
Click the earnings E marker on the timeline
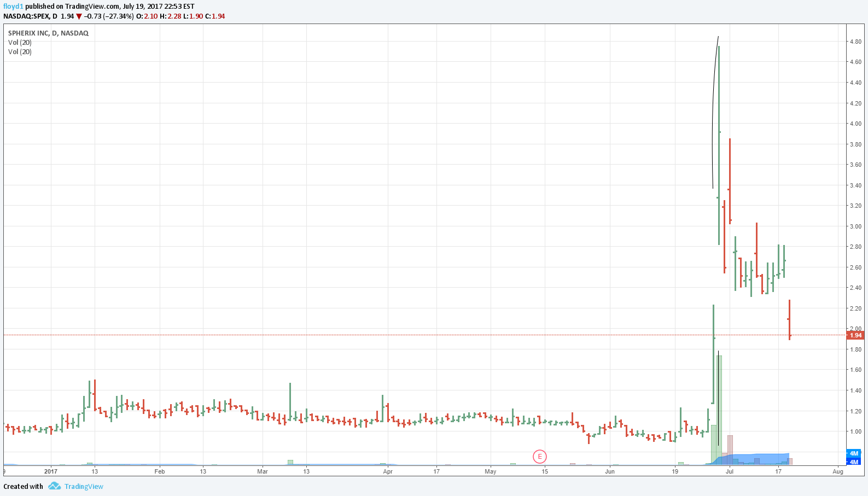(x=539, y=457)
